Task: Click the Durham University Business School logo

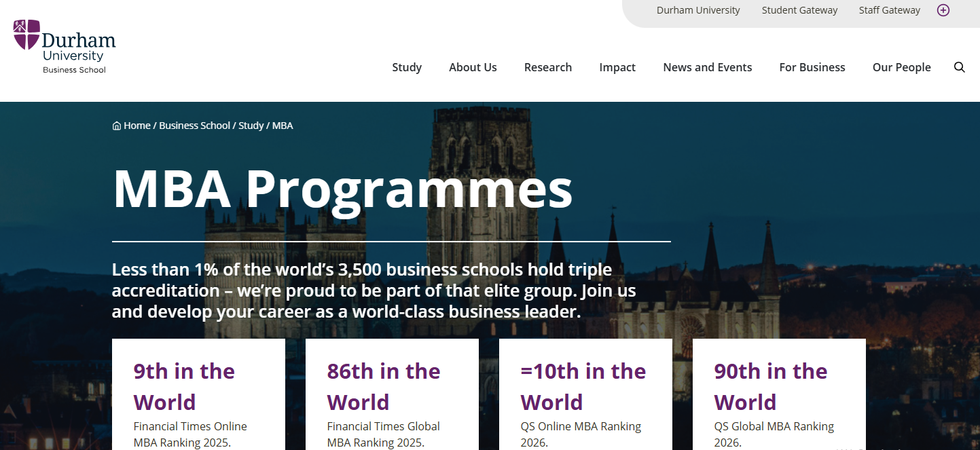Action: [64, 46]
